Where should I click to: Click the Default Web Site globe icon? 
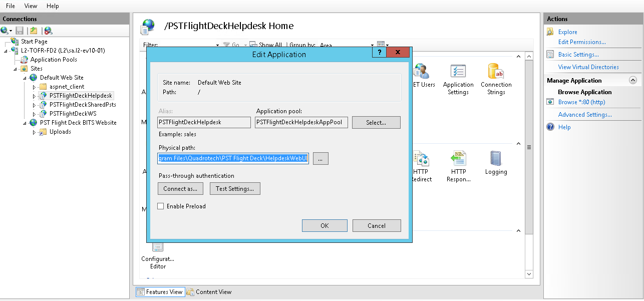click(x=34, y=78)
